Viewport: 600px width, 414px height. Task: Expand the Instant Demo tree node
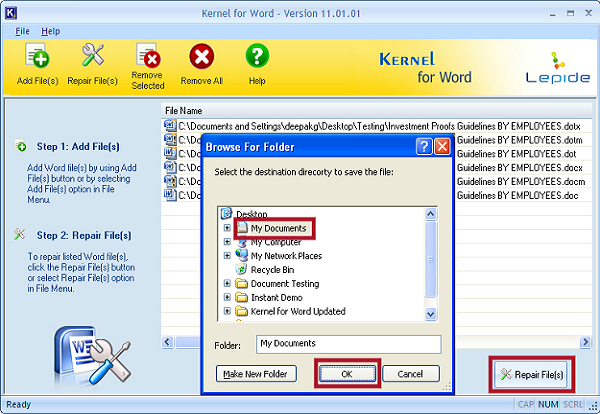(x=227, y=297)
